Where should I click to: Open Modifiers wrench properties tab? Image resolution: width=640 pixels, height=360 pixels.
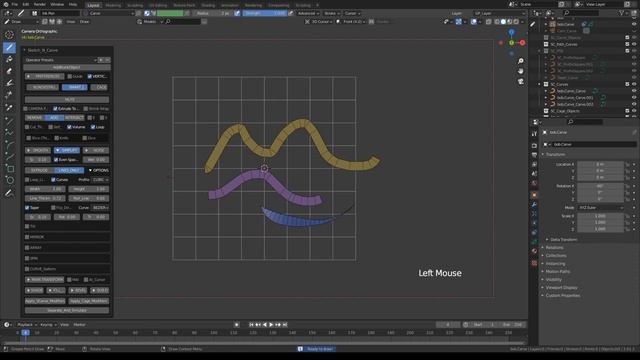534,204
